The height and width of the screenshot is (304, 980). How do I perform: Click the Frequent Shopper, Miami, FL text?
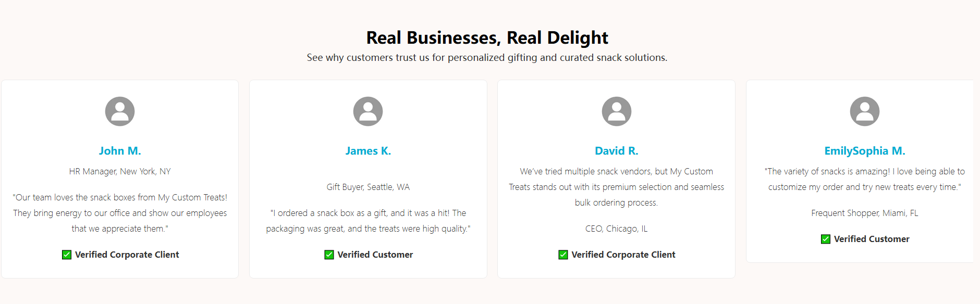864,213
